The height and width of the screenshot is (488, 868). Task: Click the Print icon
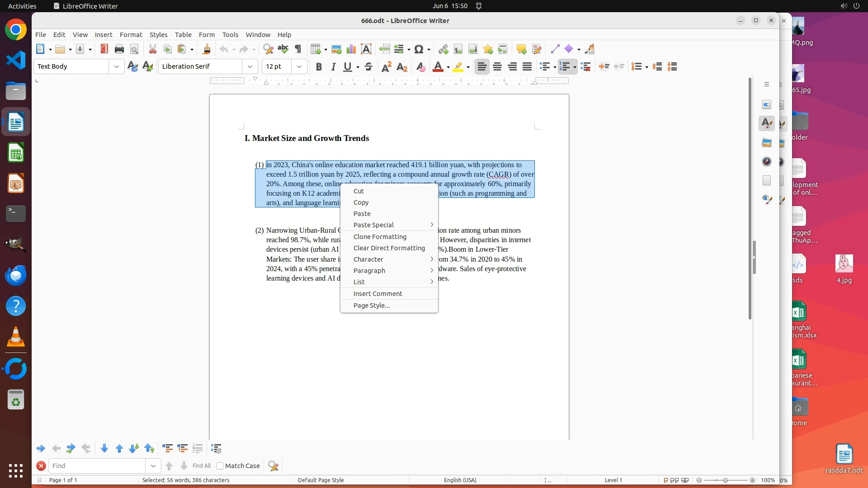[x=119, y=49]
